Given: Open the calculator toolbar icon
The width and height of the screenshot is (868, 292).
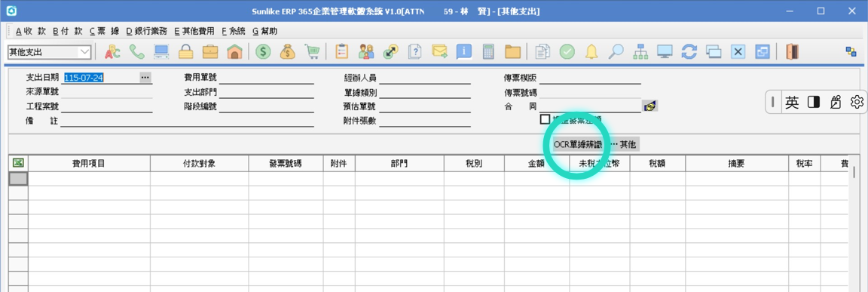Looking at the screenshot, I should [488, 51].
